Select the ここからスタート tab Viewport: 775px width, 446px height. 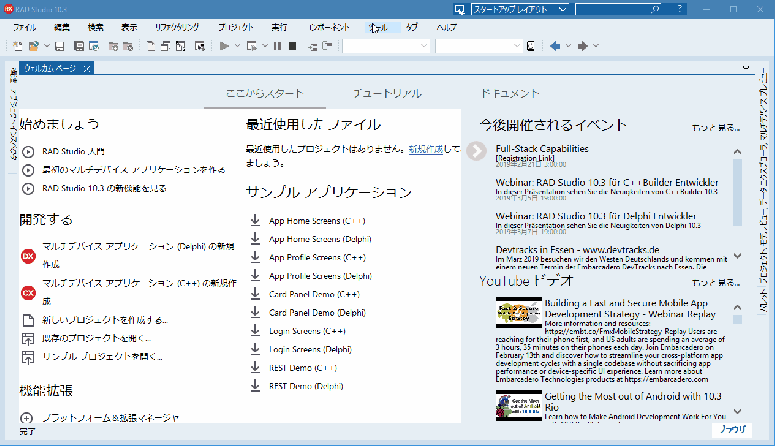[264, 93]
